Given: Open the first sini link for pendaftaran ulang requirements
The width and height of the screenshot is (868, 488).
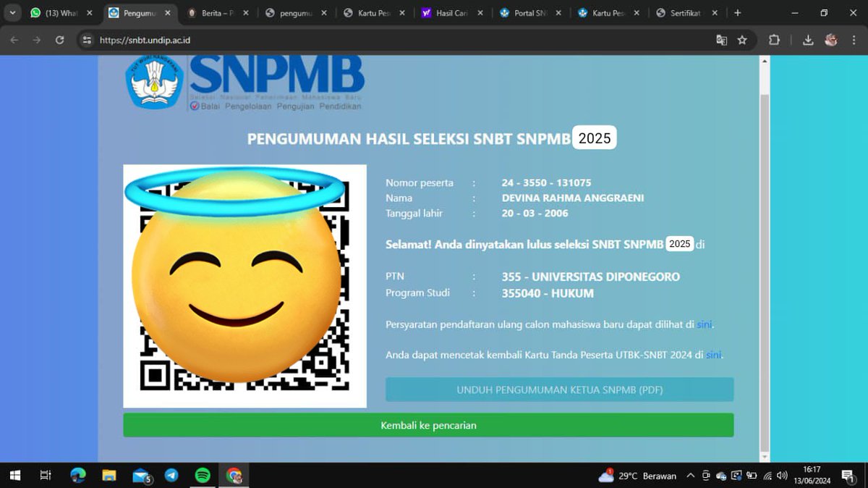Looking at the screenshot, I should (704, 324).
